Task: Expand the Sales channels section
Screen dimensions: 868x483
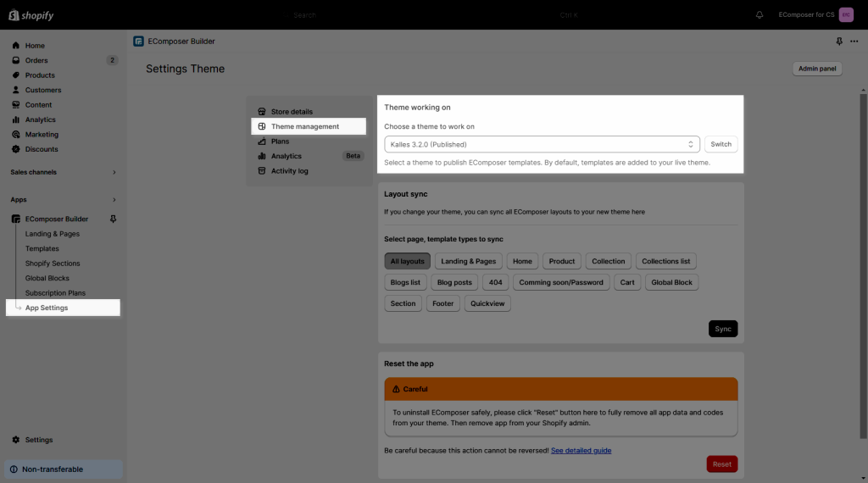Action: click(114, 172)
